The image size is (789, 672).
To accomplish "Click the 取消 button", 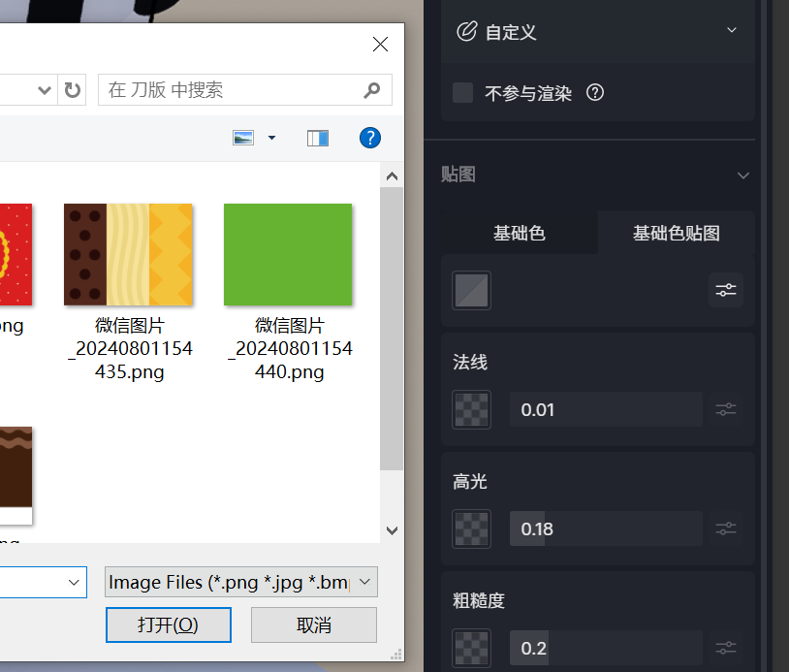I will click(x=313, y=624).
